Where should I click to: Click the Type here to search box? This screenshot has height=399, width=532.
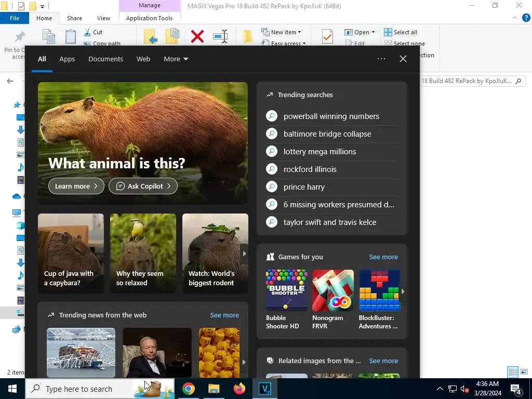tap(100, 389)
